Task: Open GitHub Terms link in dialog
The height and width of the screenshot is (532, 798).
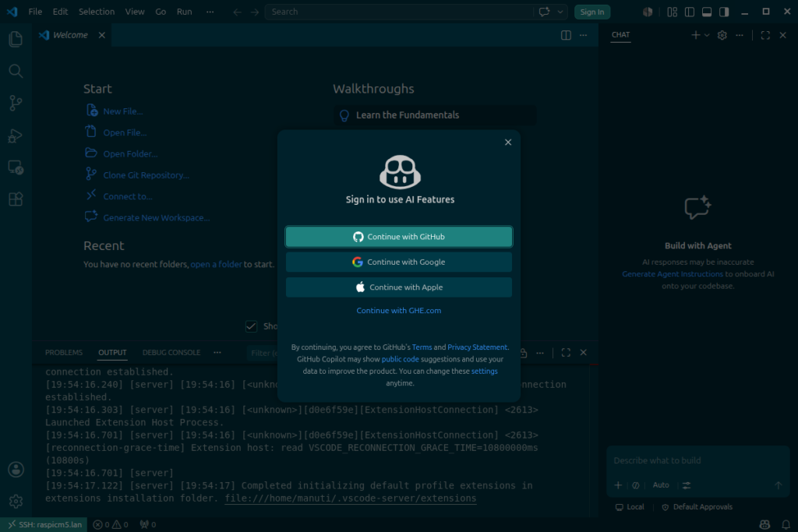Action: pyautogui.click(x=422, y=347)
